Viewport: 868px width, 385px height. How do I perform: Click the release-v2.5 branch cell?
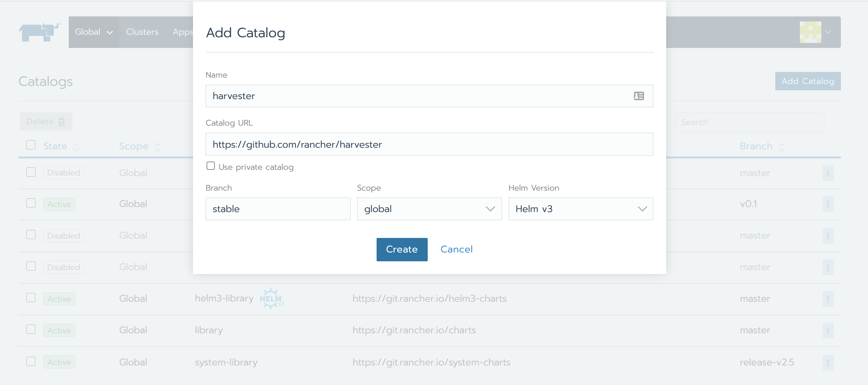pyautogui.click(x=767, y=362)
